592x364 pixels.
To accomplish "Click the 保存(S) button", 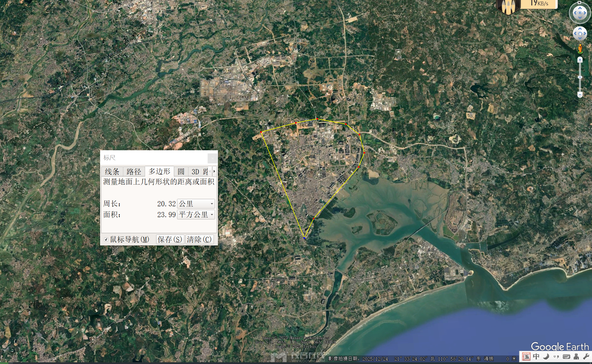I will pos(170,239).
